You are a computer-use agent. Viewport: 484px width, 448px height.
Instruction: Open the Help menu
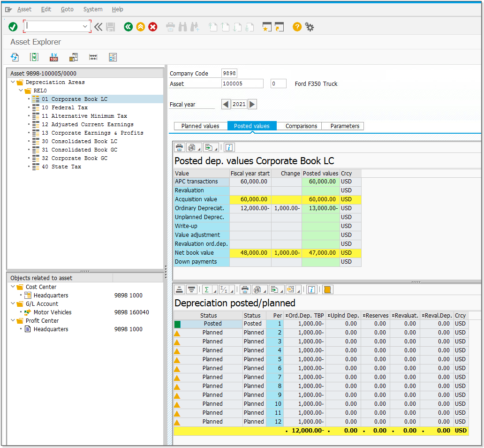[117, 9]
